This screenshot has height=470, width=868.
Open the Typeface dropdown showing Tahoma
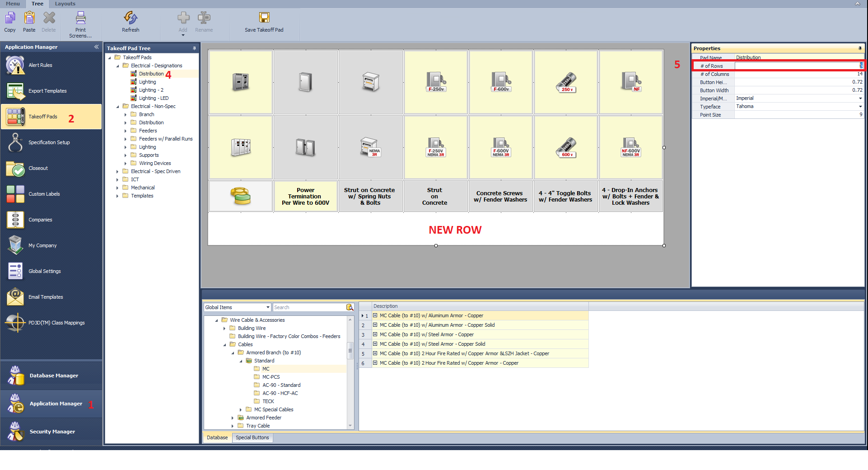860,106
